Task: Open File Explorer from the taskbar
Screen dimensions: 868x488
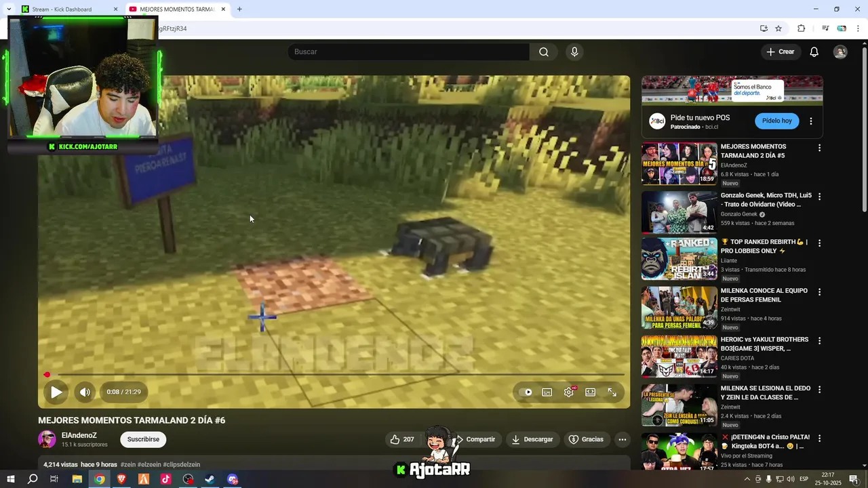Action: (77, 479)
